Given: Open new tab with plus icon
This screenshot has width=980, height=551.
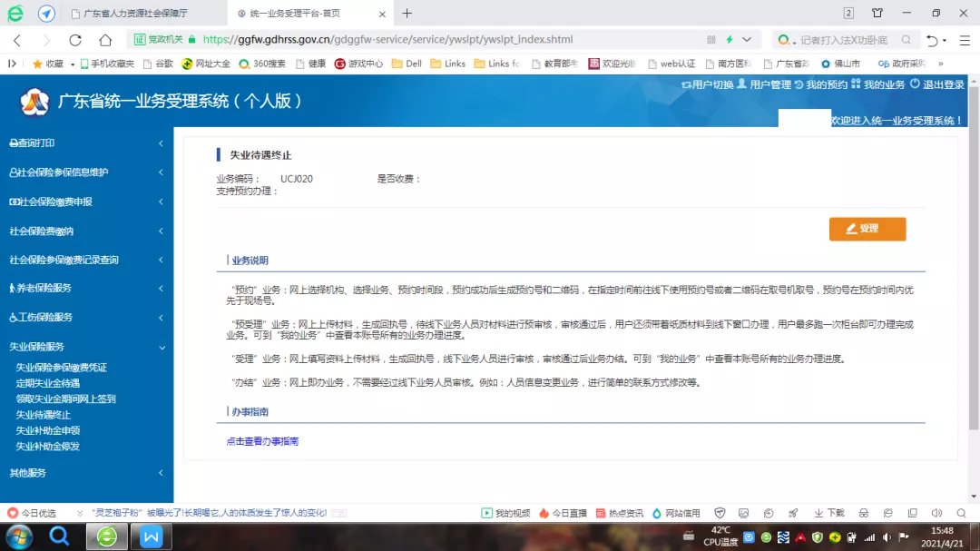Looking at the screenshot, I should 407,14.
